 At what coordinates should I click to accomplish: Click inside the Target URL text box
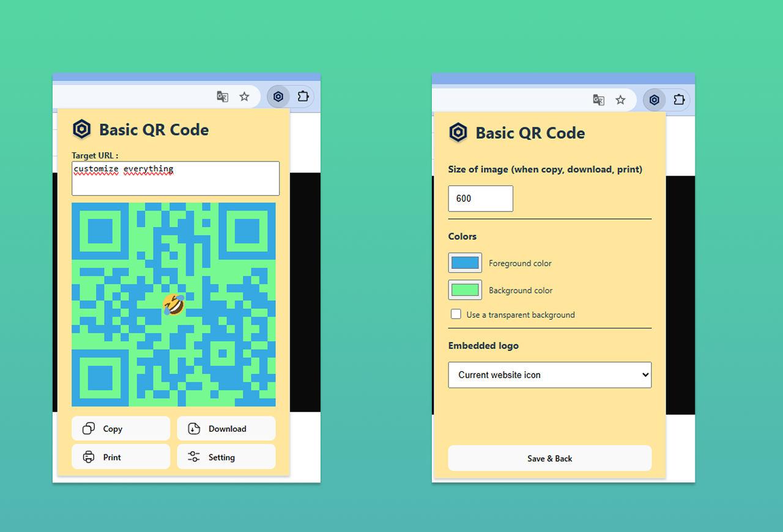click(175, 179)
